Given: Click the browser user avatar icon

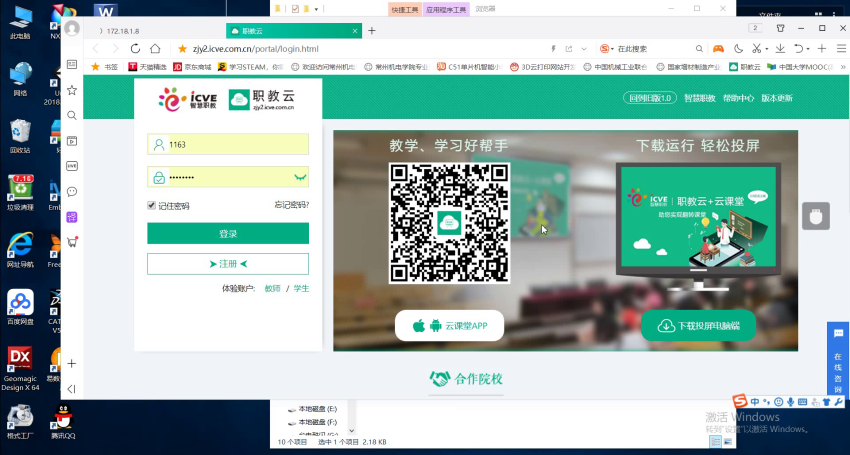Looking at the screenshot, I should click(x=72, y=28).
